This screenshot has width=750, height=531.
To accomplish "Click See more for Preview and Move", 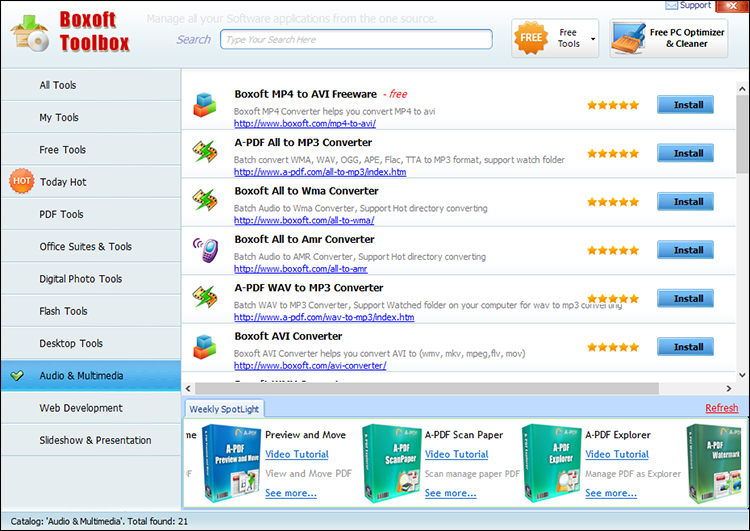I will coord(291,493).
